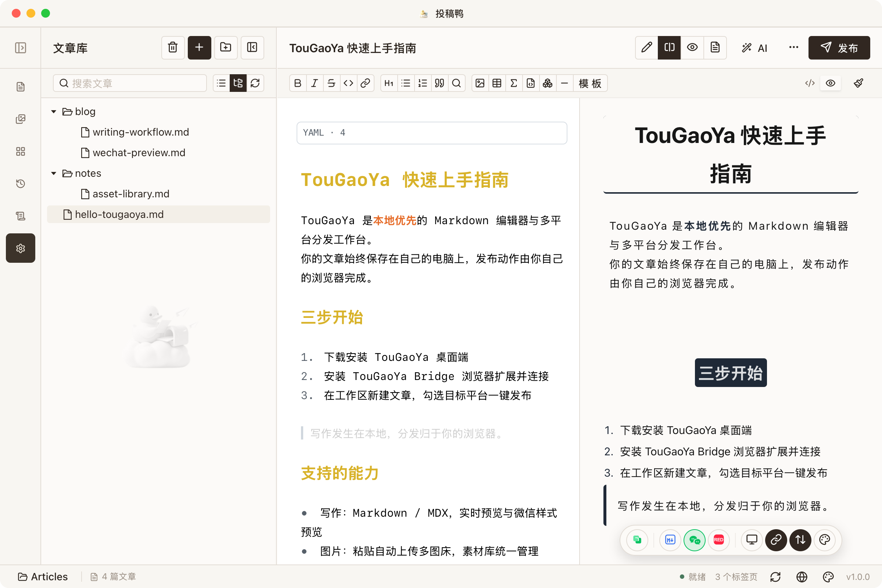This screenshot has height=588, width=882.
Task: Open the image library section in the left sidebar
Action: (x=21, y=119)
